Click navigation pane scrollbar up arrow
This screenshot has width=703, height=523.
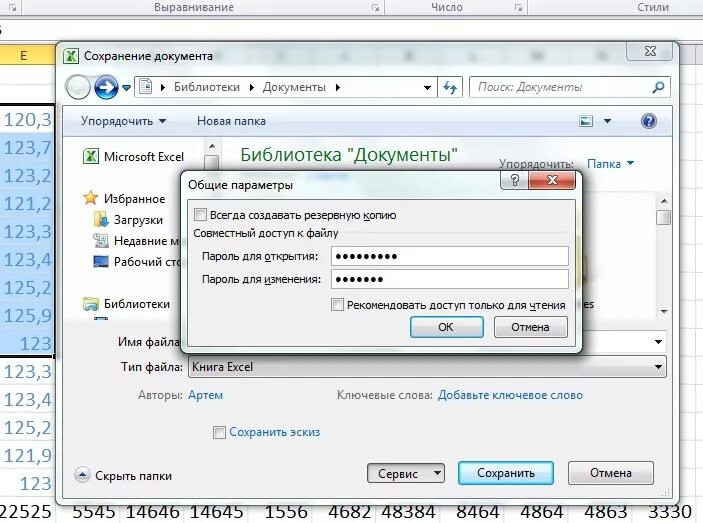(x=212, y=146)
